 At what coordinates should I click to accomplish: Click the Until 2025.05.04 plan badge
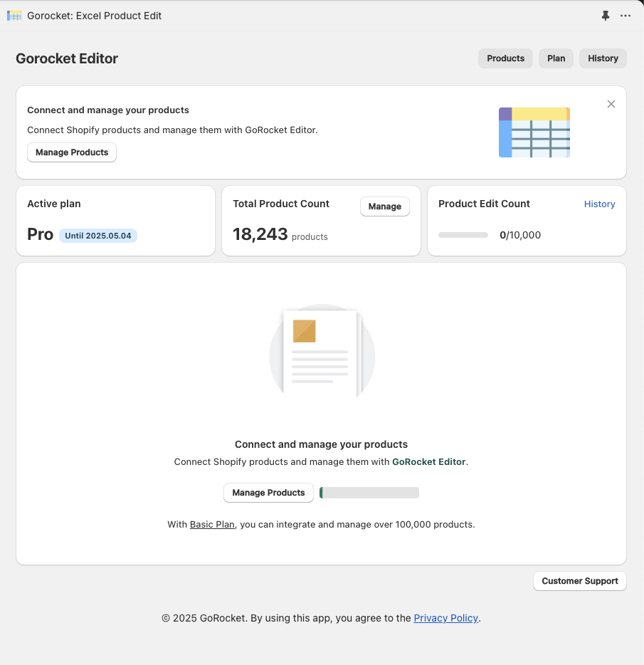click(x=98, y=236)
